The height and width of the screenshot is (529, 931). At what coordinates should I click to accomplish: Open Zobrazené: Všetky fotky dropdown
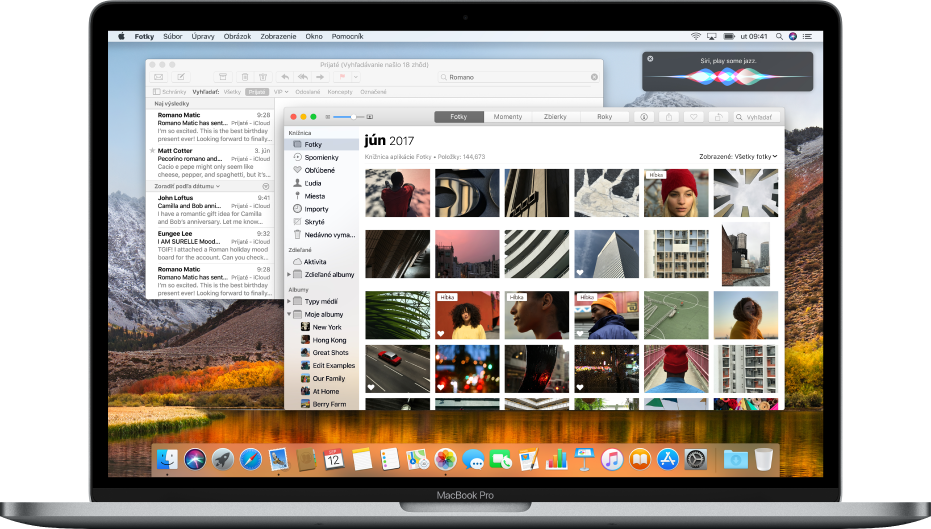(738, 157)
